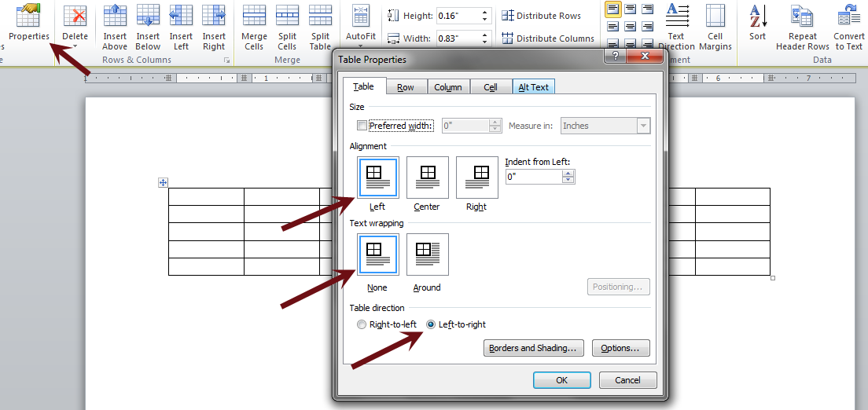Screen dimensions: 868x410
Task: Select the Center alignment icon
Action: [427, 178]
